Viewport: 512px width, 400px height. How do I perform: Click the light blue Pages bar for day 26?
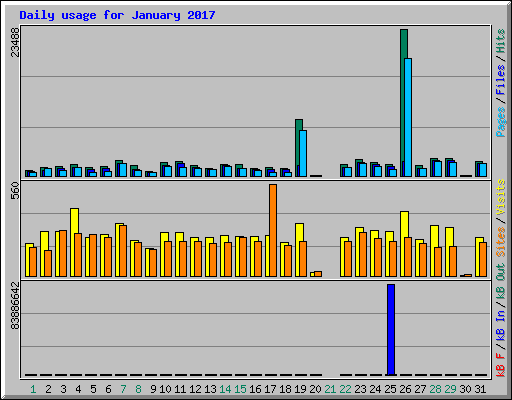pyautogui.click(x=408, y=117)
